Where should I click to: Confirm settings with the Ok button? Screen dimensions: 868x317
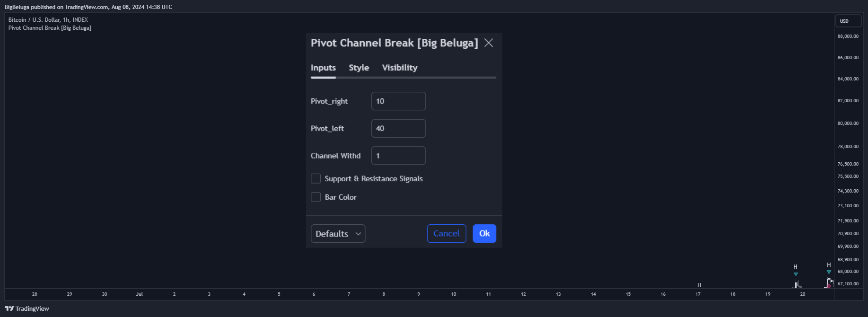(484, 234)
